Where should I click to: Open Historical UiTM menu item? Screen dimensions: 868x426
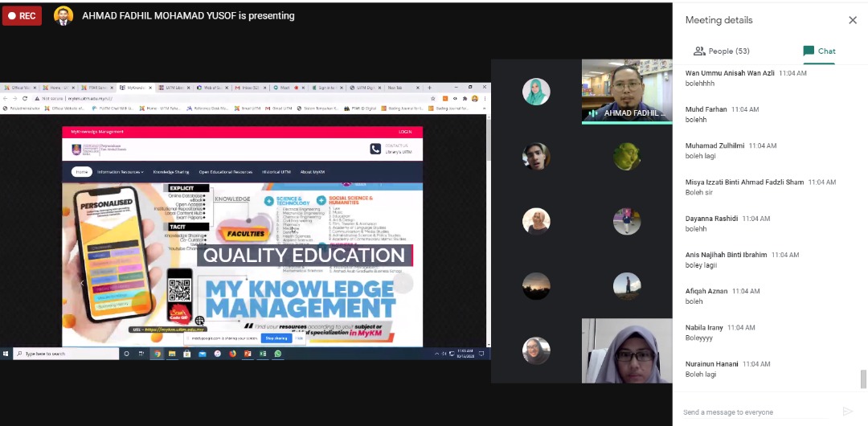[276, 172]
